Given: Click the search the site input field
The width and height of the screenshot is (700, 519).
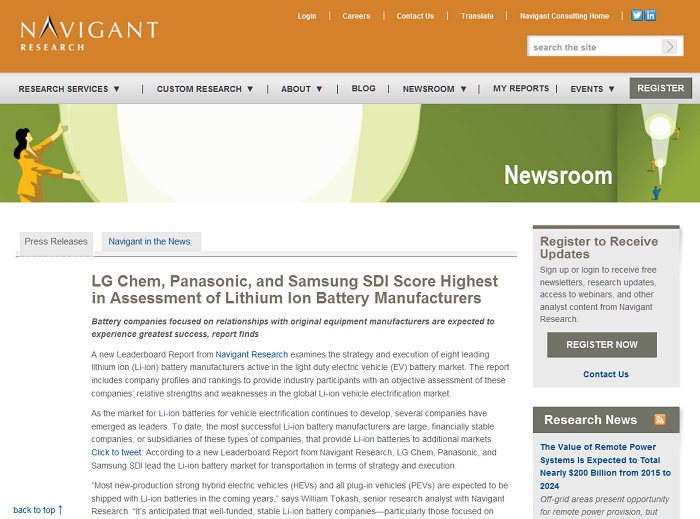Looking at the screenshot, I should pyautogui.click(x=594, y=47).
